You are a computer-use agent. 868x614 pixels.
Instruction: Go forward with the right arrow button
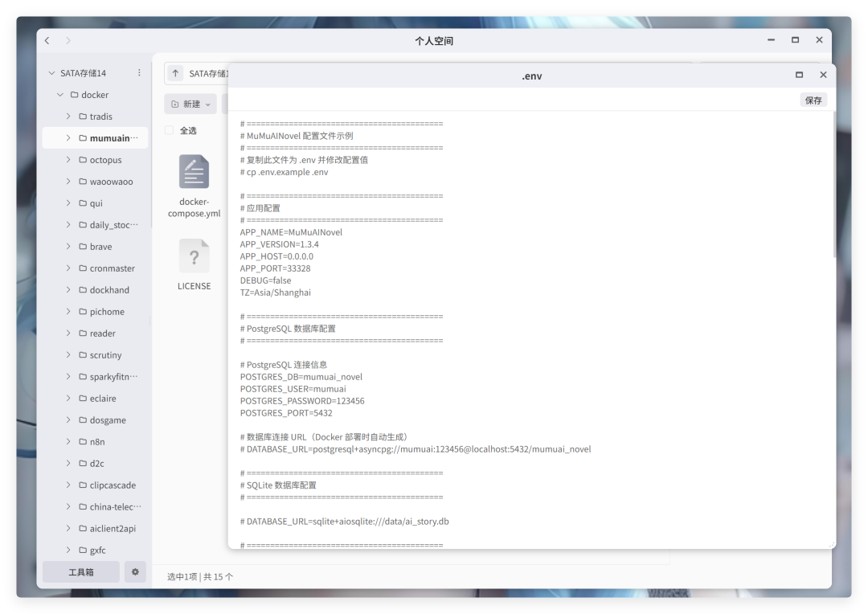(x=68, y=40)
